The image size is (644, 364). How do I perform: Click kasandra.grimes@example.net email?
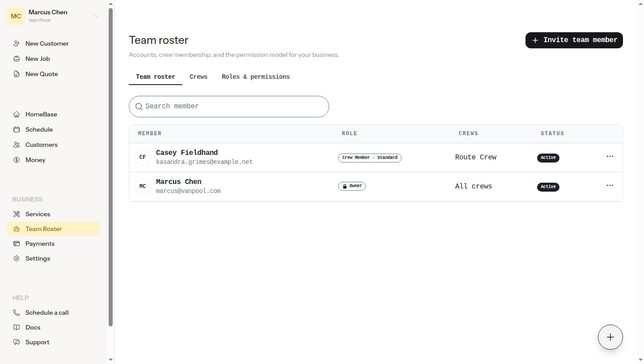coord(204,162)
